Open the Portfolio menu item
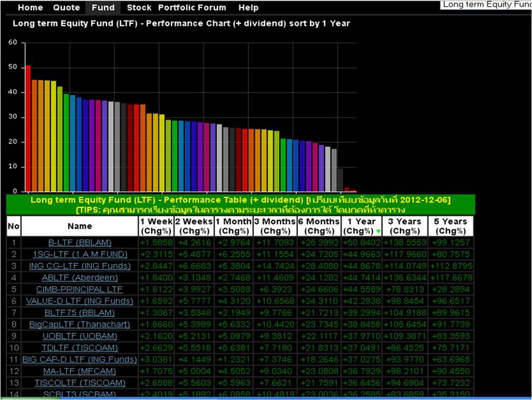Screen dimensions: 532x400 (x=178, y=7)
